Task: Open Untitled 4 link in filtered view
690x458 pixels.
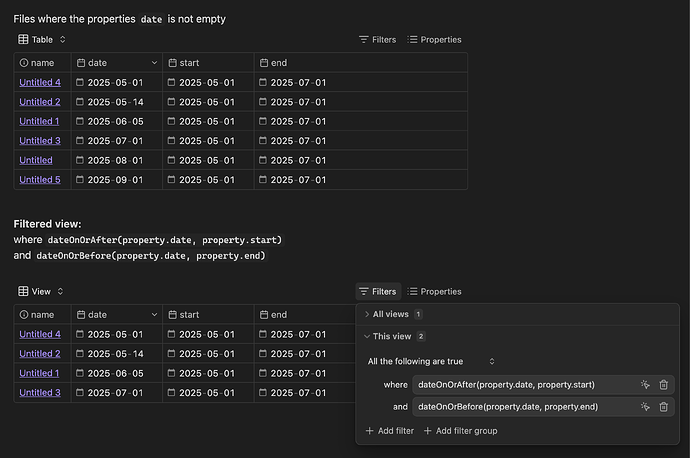Action: pos(40,334)
